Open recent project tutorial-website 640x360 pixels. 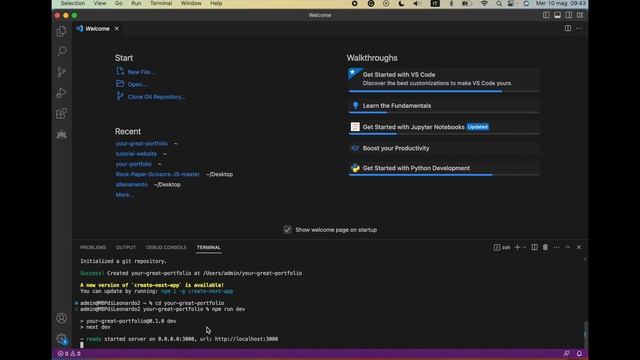click(x=136, y=154)
